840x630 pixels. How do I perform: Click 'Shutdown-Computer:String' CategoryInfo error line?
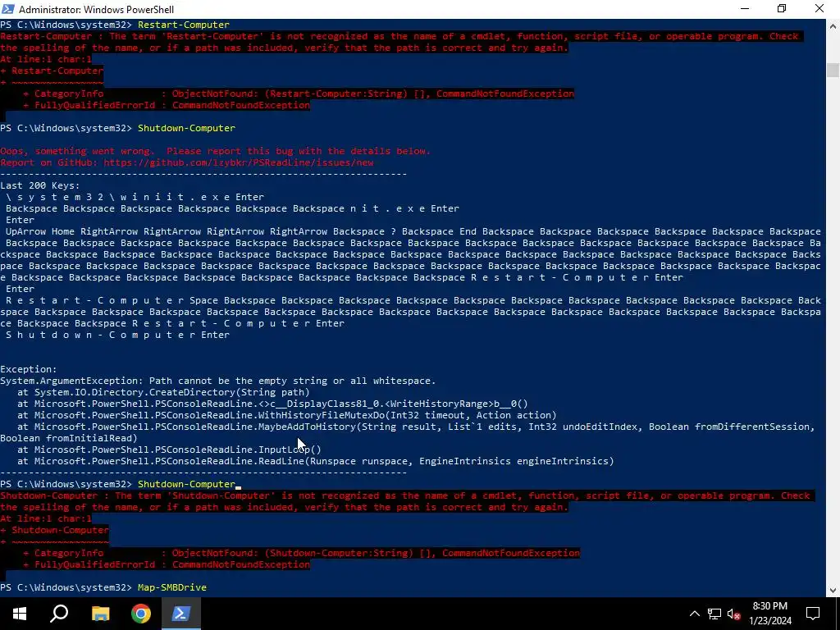pos(302,553)
